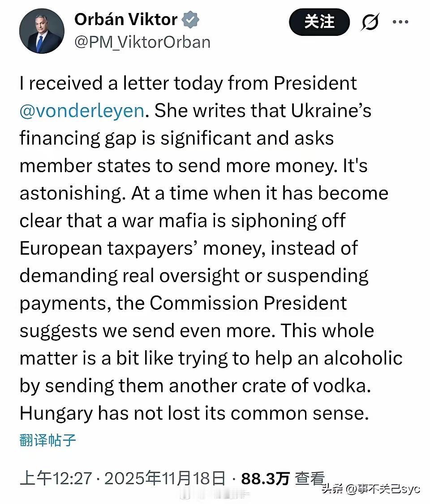Click the 查看 views label
This screenshot has width=430, height=504.
coord(309,479)
